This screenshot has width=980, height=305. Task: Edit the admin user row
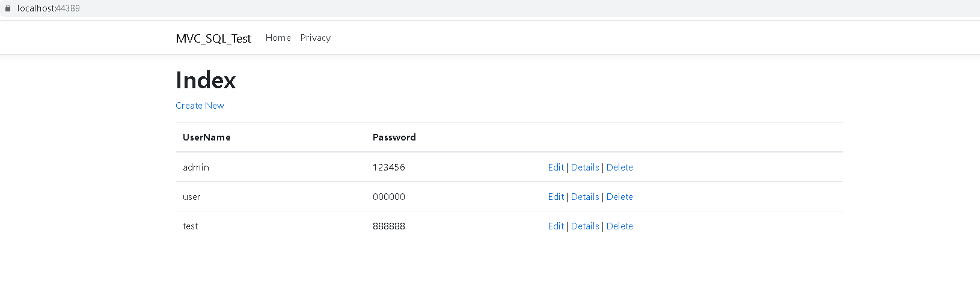pos(556,168)
